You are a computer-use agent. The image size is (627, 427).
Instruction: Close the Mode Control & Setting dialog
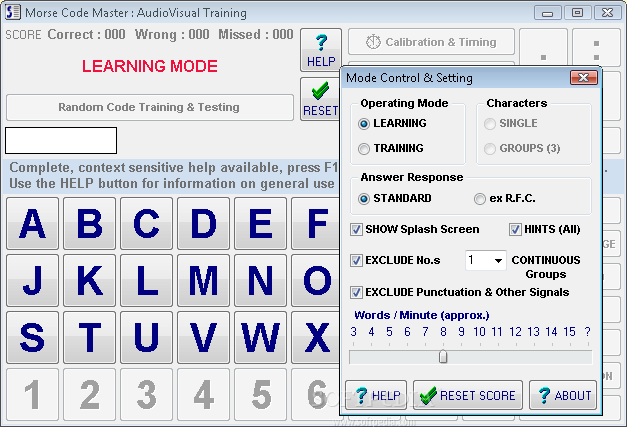pos(583,78)
